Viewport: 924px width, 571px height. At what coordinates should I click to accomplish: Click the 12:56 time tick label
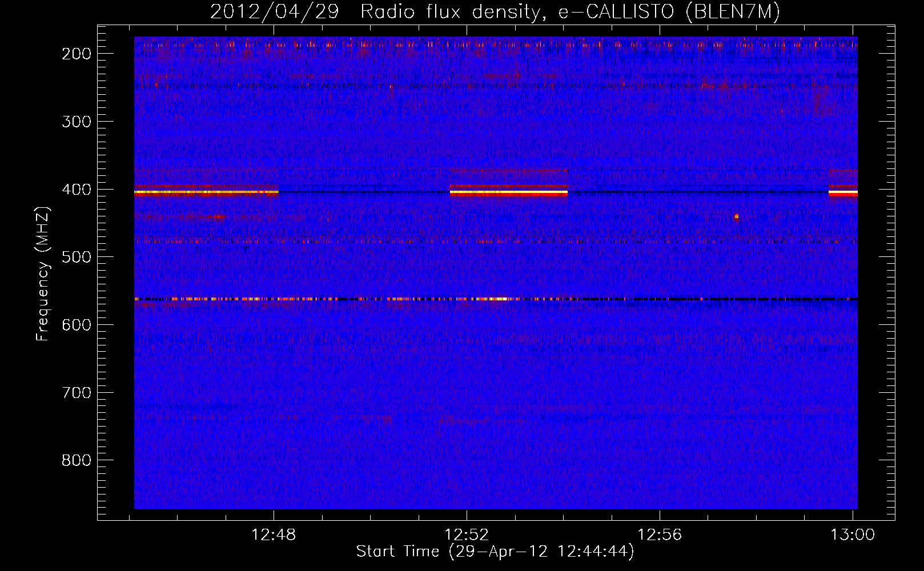[x=660, y=535]
